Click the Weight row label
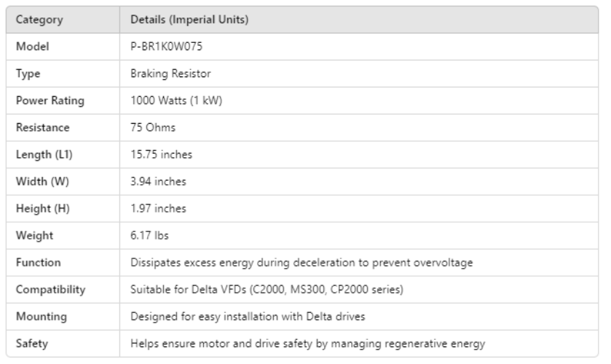Screen dimensions: 611x364 [34, 235]
